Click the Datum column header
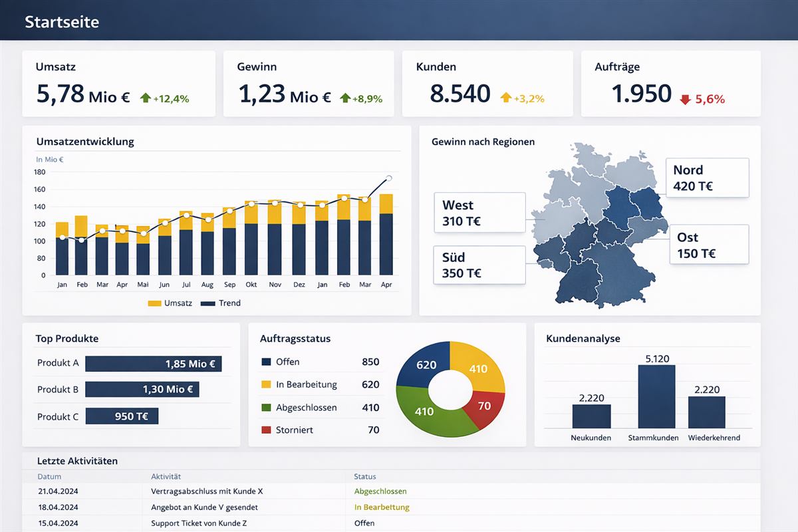The height and width of the screenshot is (532, 798). click(x=50, y=476)
